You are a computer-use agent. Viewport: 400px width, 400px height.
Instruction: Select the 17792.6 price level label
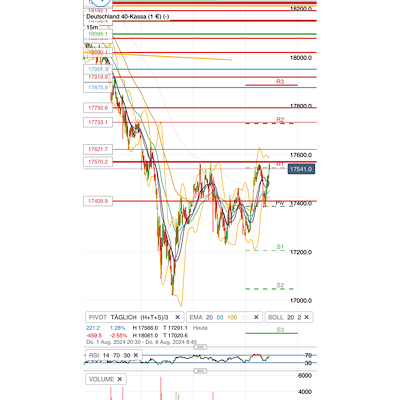pyautogui.click(x=98, y=108)
